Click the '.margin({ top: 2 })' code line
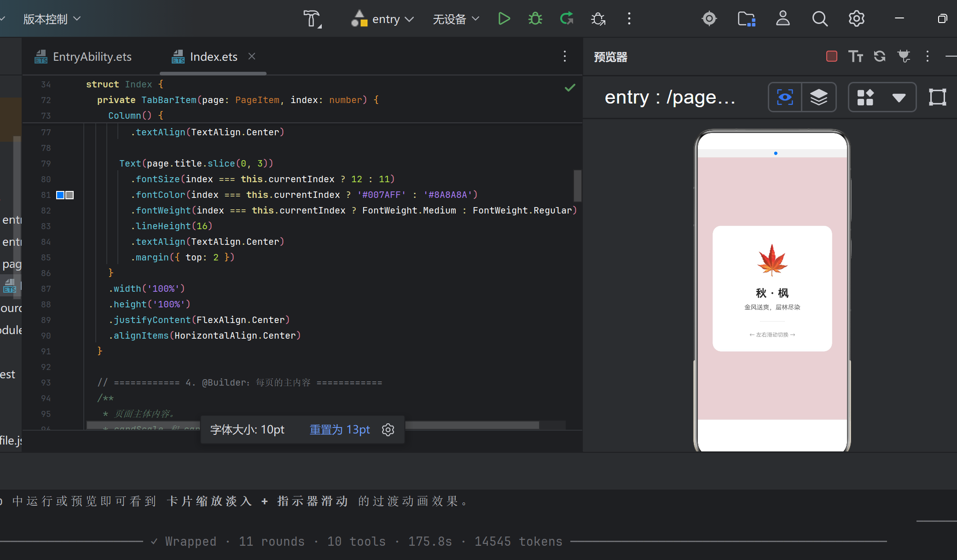 click(183, 257)
